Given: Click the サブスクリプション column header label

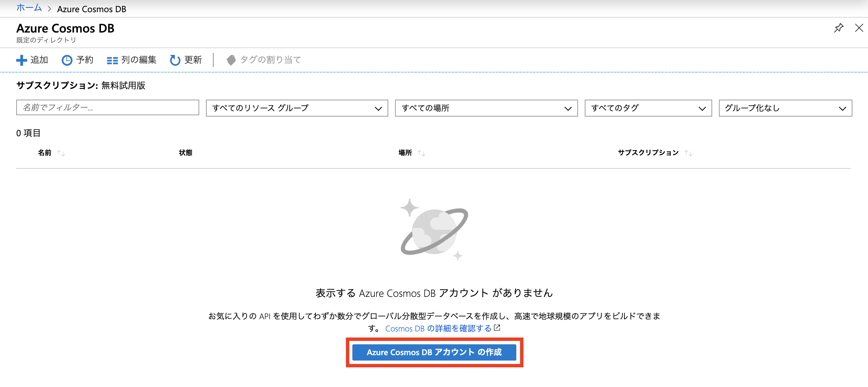Looking at the screenshot, I should (648, 152).
